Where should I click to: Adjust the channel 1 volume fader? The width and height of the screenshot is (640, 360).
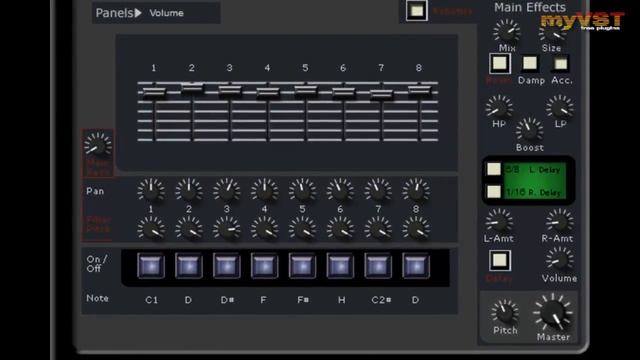click(x=154, y=92)
